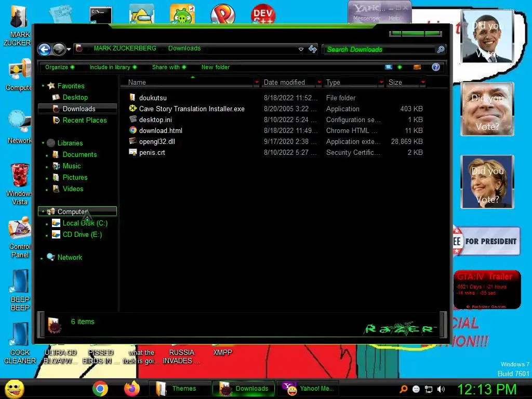Click the Change your view icon
This screenshot has width=532, height=399.
click(389, 67)
